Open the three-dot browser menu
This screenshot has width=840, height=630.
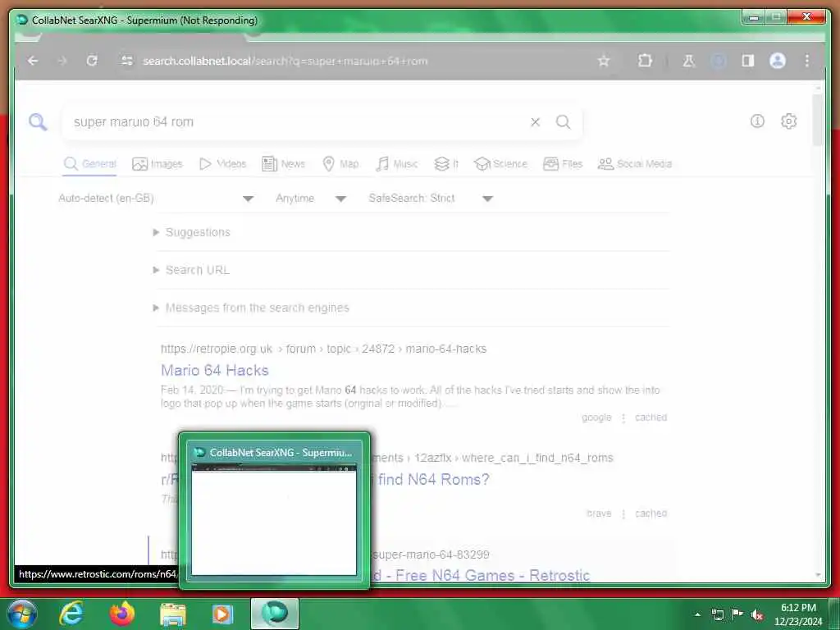[807, 61]
